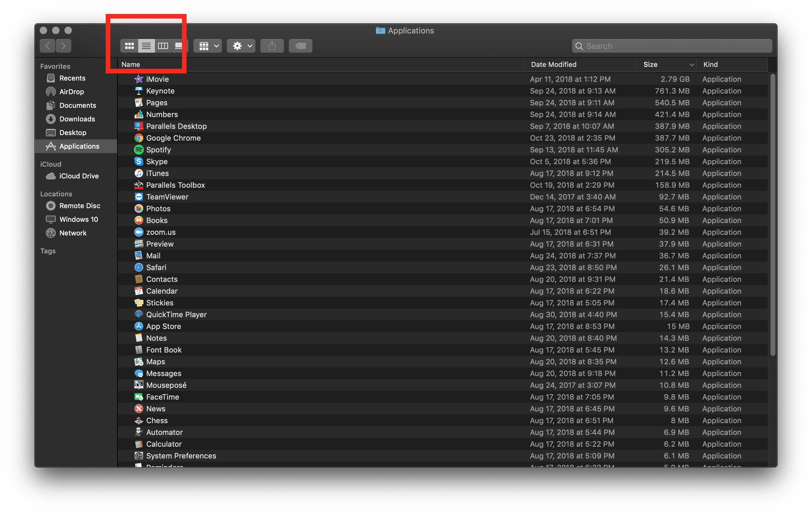Open Spotify application
This screenshot has width=812, height=513.
[x=158, y=150]
